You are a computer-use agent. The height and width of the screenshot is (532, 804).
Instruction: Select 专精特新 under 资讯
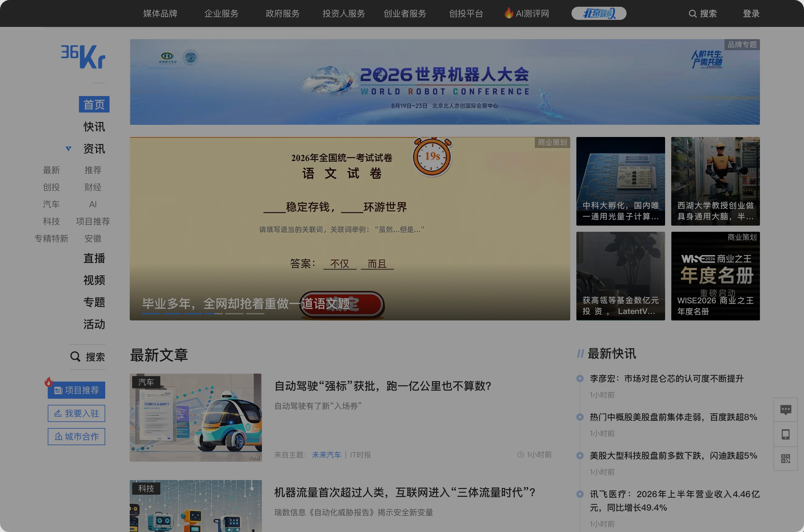click(51, 238)
